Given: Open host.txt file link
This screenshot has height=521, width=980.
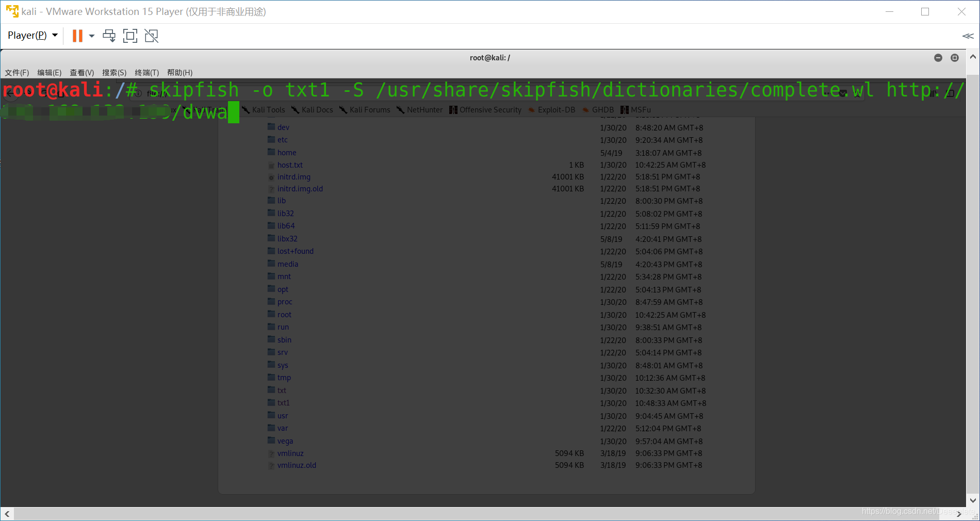Looking at the screenshot, I should pos(290,165).
